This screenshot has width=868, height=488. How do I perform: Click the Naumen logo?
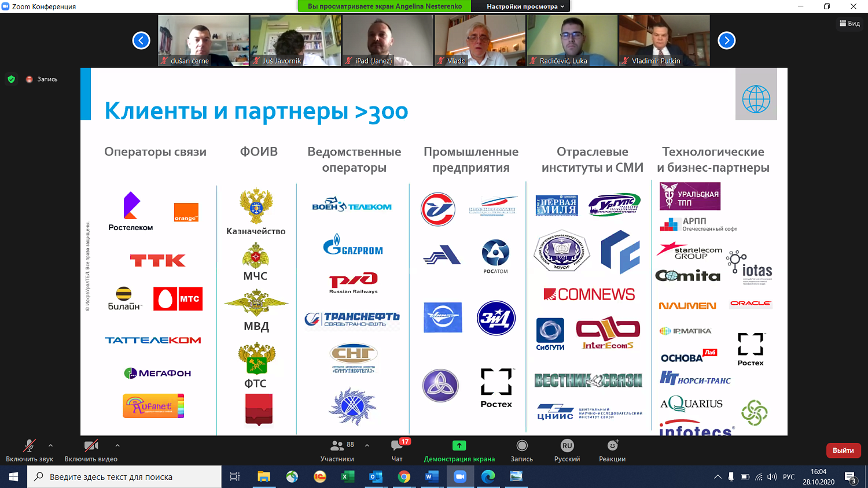pos(687,305)
